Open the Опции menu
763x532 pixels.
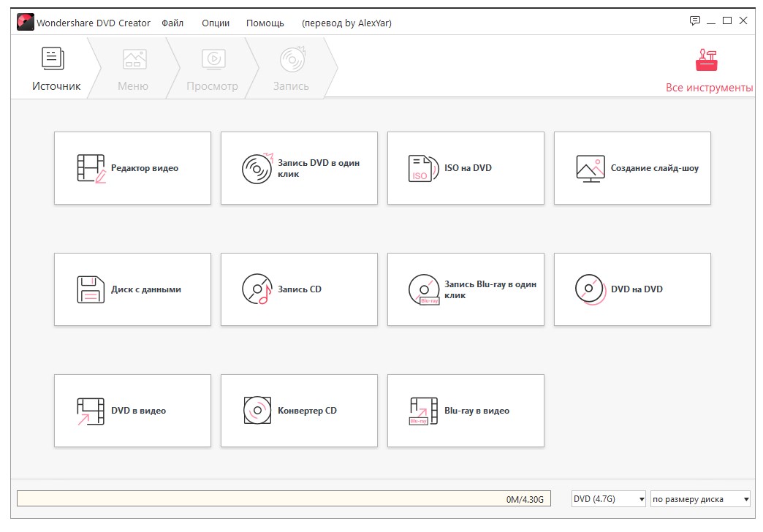(216, 23)
